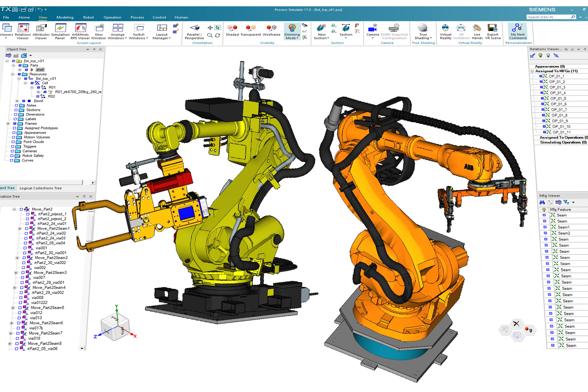Click the filter icon in Mfg Viewer
Screen dimensions: 588x392
coord(566,202)
